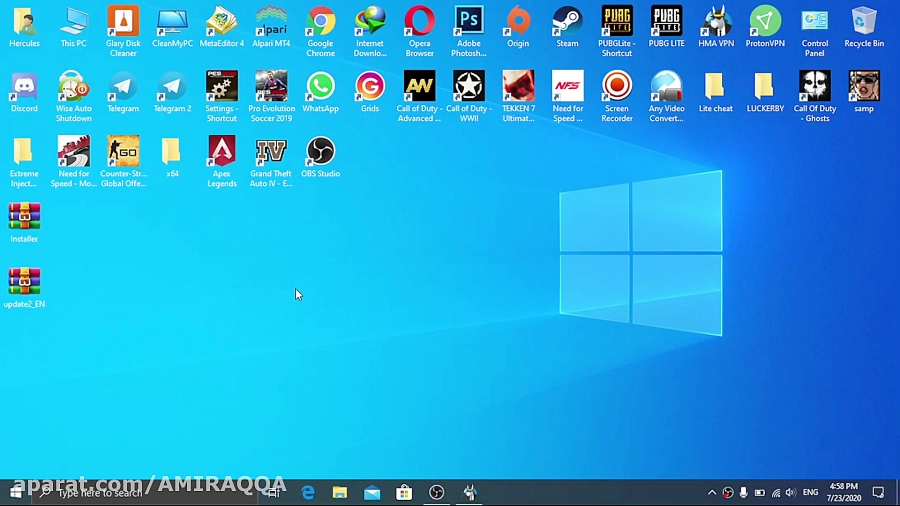Select the Recycle Bin icon

tap(864, 27)
